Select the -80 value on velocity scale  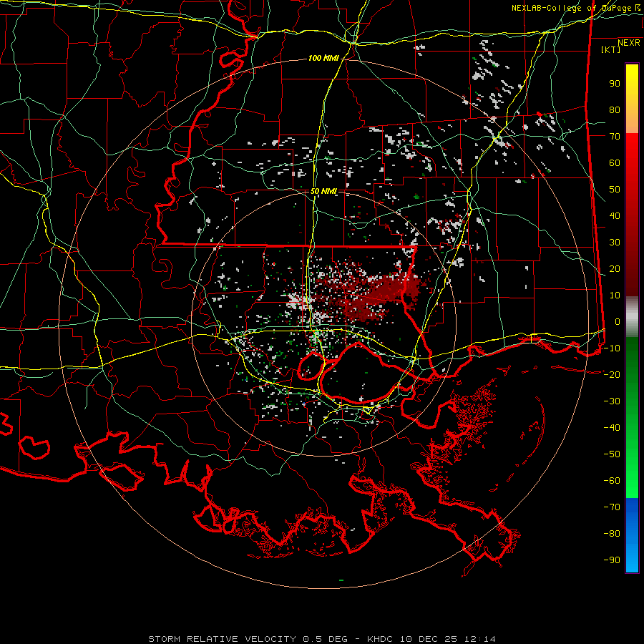[x=612, y=534]
